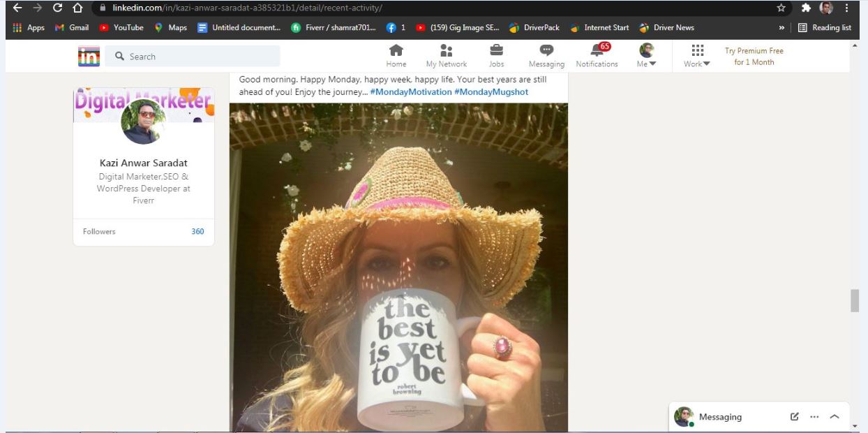Open the YouTube bookmark

(121, 28)
